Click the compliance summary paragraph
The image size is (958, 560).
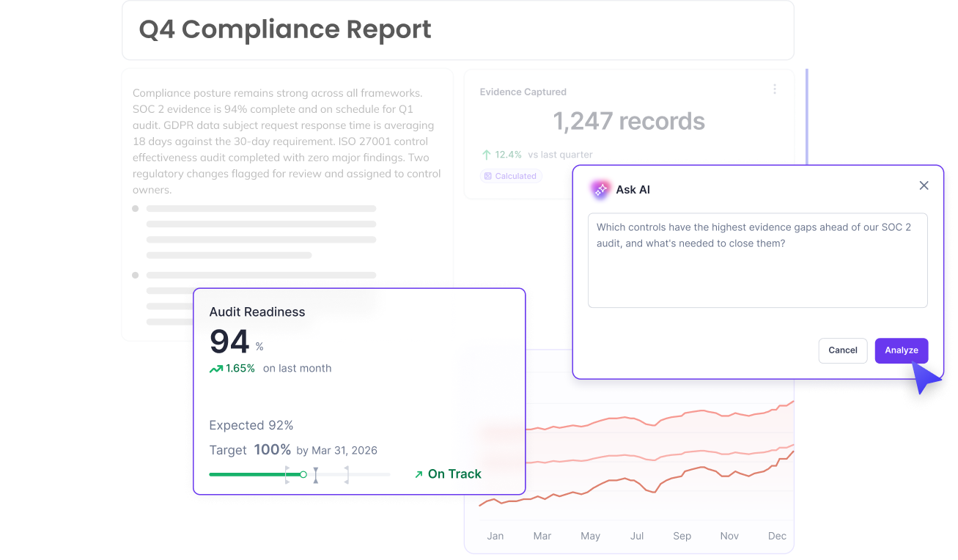click(x=287, y=141)
